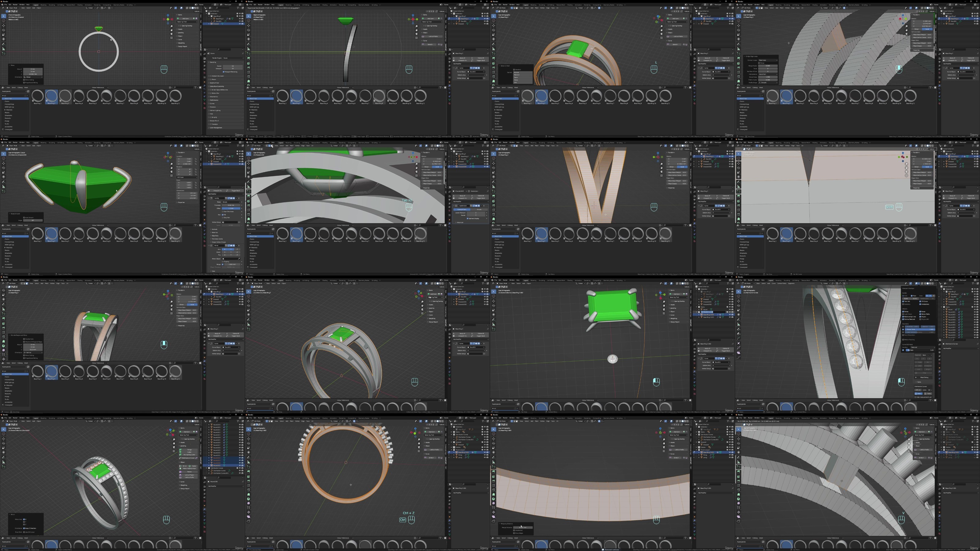Enable Mirror Axis Z in the Mirror panel
This screenshot has height=551, width=980.
click(24, 525)
